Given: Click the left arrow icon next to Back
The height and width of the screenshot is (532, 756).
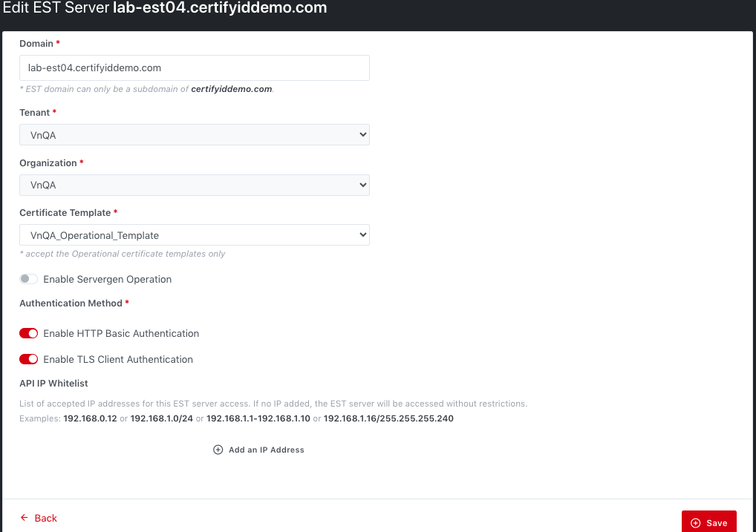Looking at the screenshot, I should pyautogui.click(x=25, y=518).
